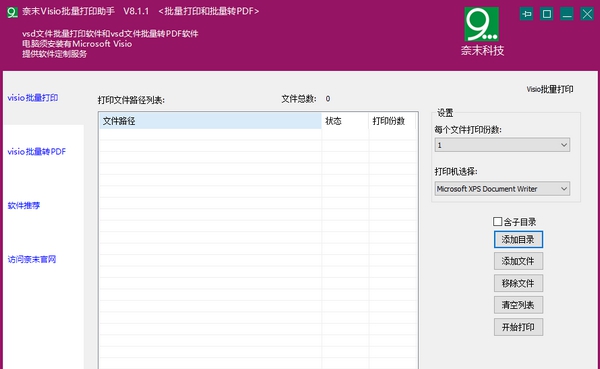Click the 添加目录 button
Image resolution: width=600 pixels, height=369 pixels.
(x=518, y=240)
